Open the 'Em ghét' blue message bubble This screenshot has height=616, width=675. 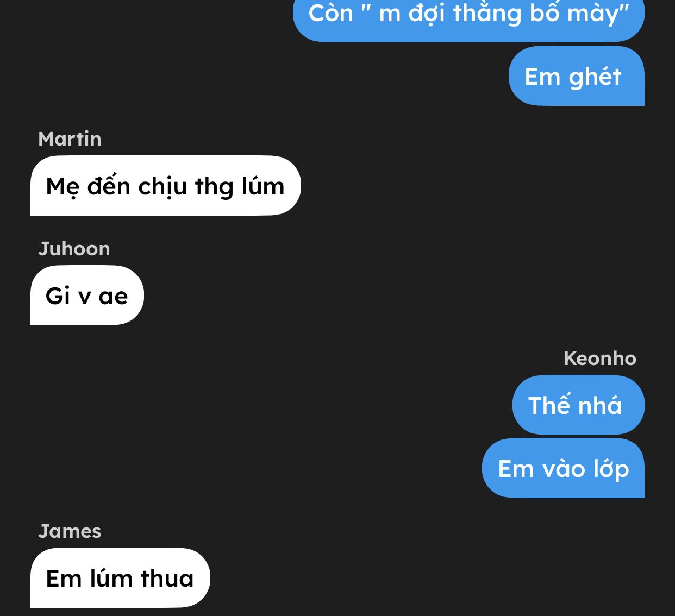[577, 76]
